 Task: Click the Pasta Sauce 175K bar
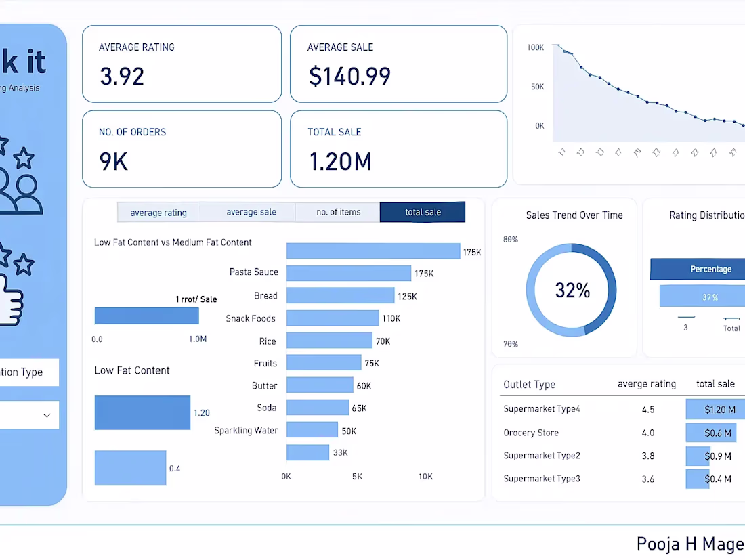pyautogui.click(x=349, y=273)
